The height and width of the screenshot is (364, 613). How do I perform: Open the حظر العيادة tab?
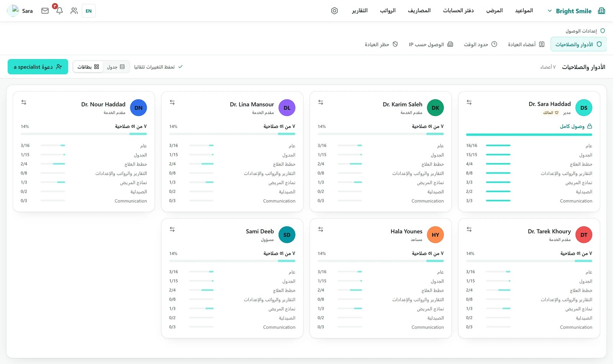381,44
